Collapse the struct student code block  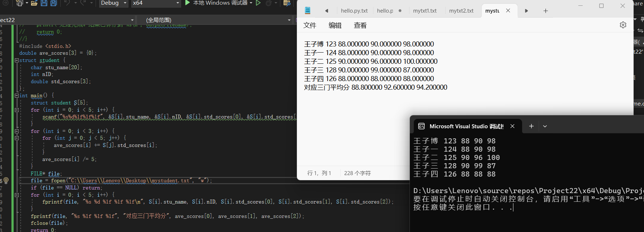[17, 60]
